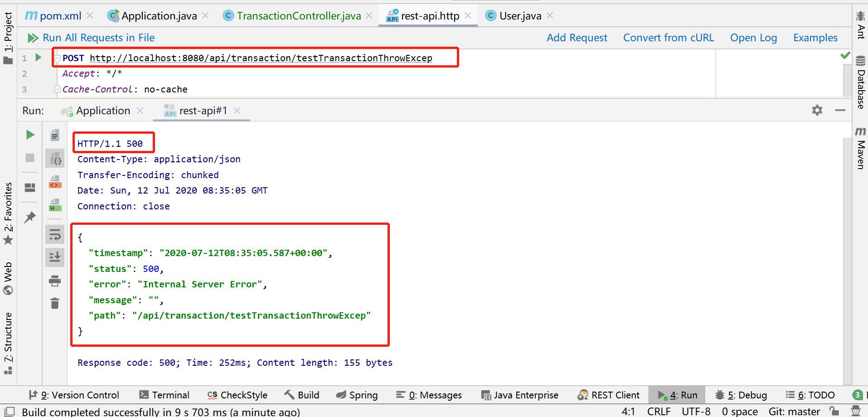Rerun the request with the green play button

tap(30, 135)
